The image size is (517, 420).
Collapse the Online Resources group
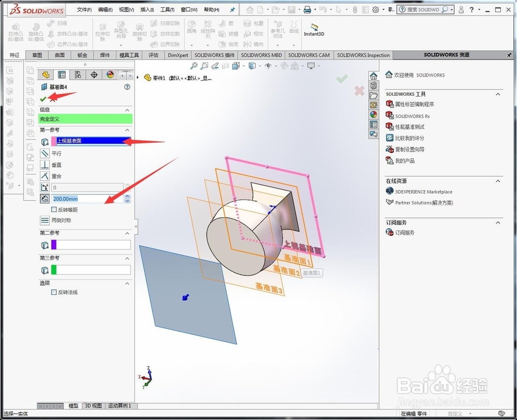click(x=498, y=181)
